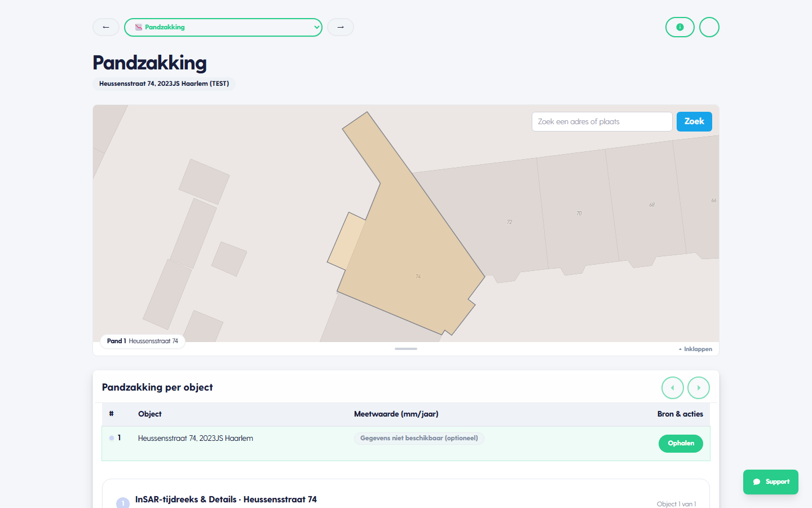Open the Support chat widget
The width and height of the screenshot is (812, 508).
coord(771,482)
